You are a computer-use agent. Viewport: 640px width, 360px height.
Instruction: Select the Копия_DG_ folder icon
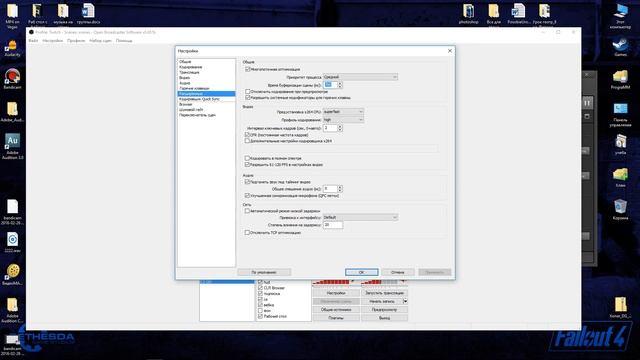tap(620, 308)
